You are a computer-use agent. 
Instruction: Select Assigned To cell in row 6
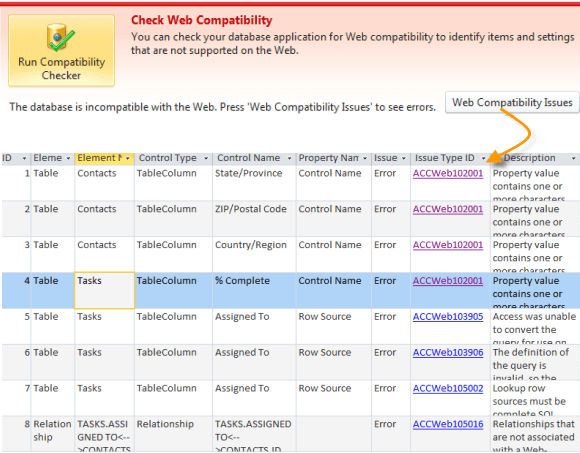point(254,362)
